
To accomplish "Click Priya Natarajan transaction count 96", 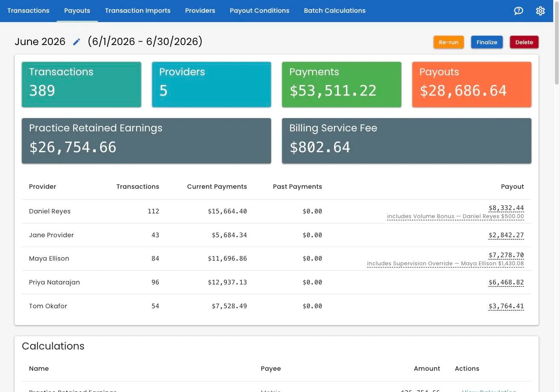I will 155,282.
